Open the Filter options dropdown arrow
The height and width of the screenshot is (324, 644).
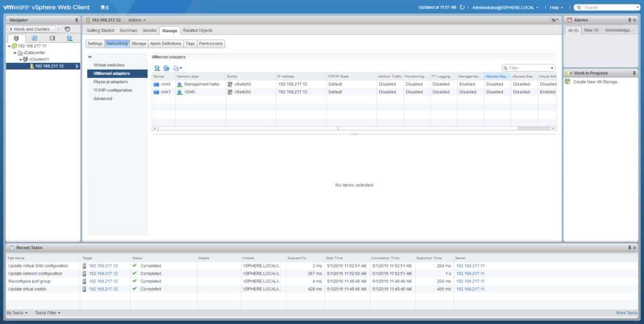pos(552,68)
